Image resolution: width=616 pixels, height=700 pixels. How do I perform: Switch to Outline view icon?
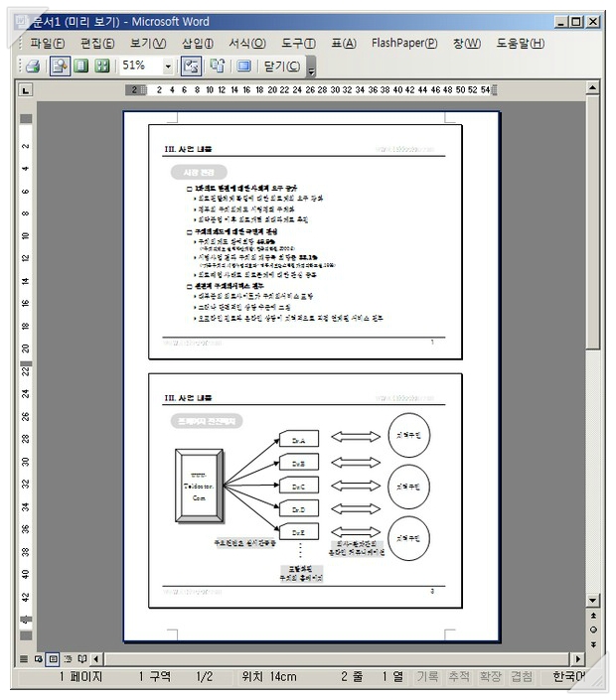tap(68, 658)
